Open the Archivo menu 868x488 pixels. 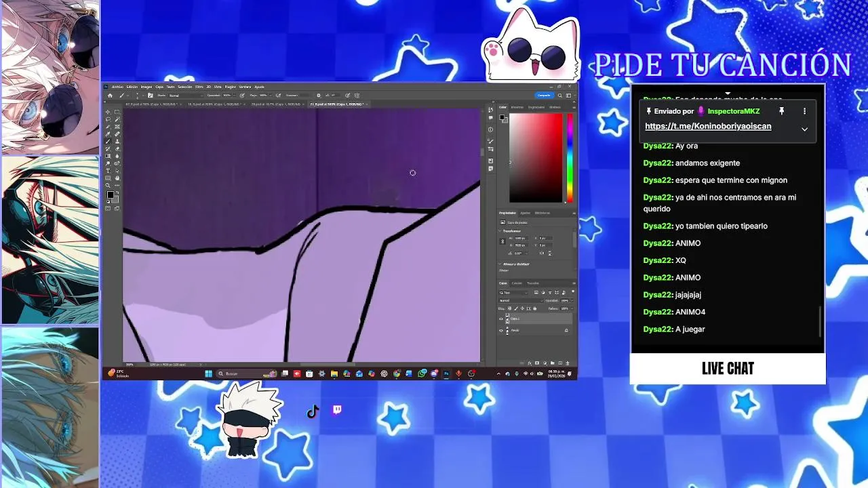coord(117,87)
